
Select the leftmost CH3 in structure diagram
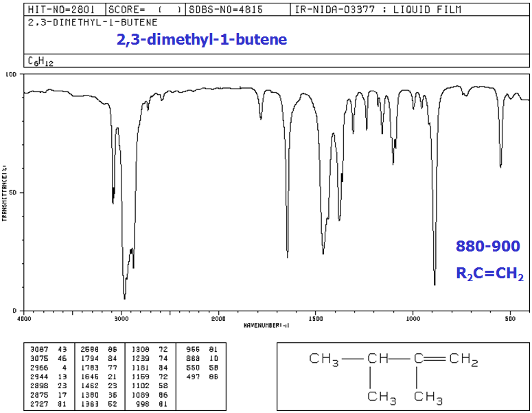(324, 359)
